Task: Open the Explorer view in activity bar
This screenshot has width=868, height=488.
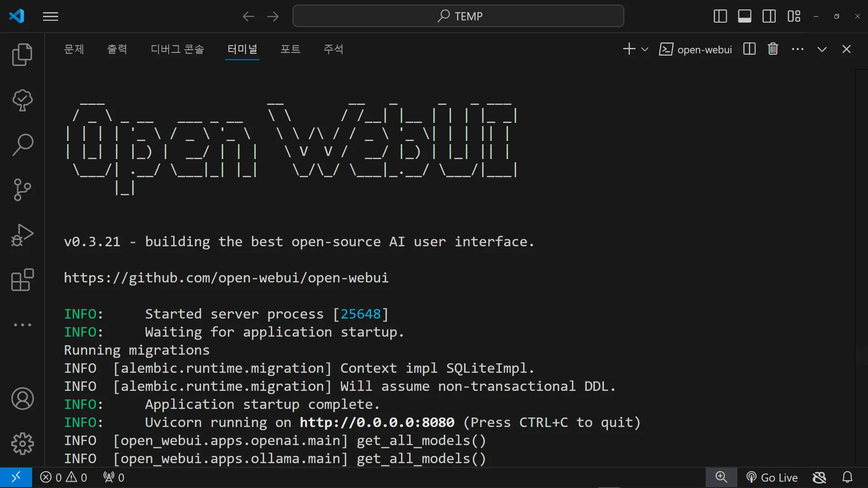Action: tap(22, 55)
